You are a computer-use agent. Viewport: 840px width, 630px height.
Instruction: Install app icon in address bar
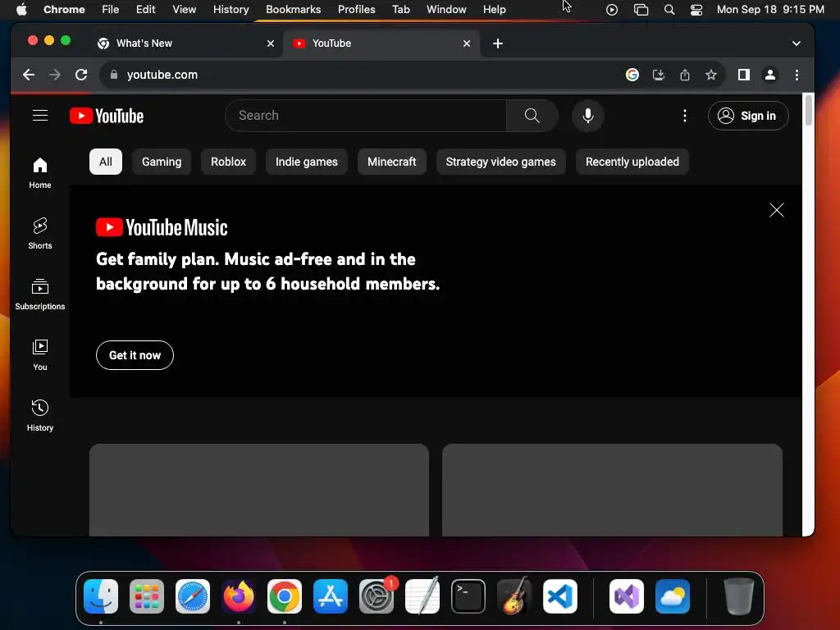point(659,75)
